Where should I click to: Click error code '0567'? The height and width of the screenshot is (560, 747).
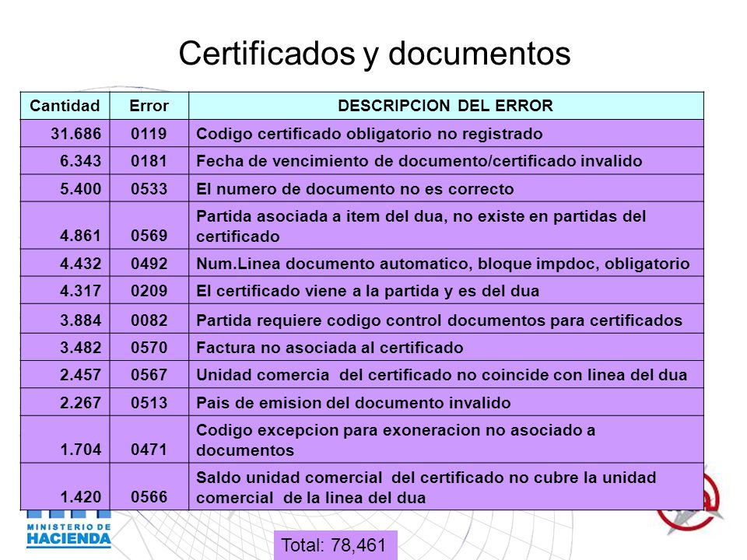coord(149,375)
